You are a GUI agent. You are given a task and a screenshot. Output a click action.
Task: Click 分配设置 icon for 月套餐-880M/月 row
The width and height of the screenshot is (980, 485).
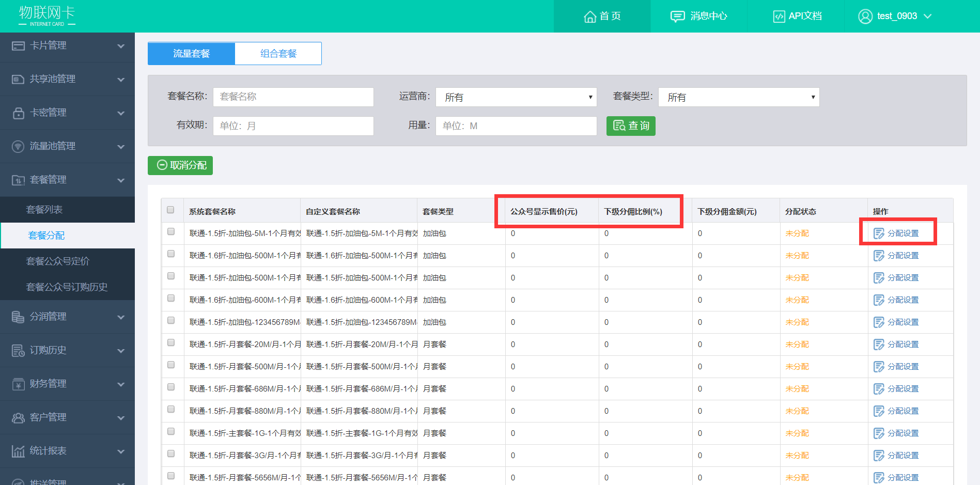coord(879,412)
